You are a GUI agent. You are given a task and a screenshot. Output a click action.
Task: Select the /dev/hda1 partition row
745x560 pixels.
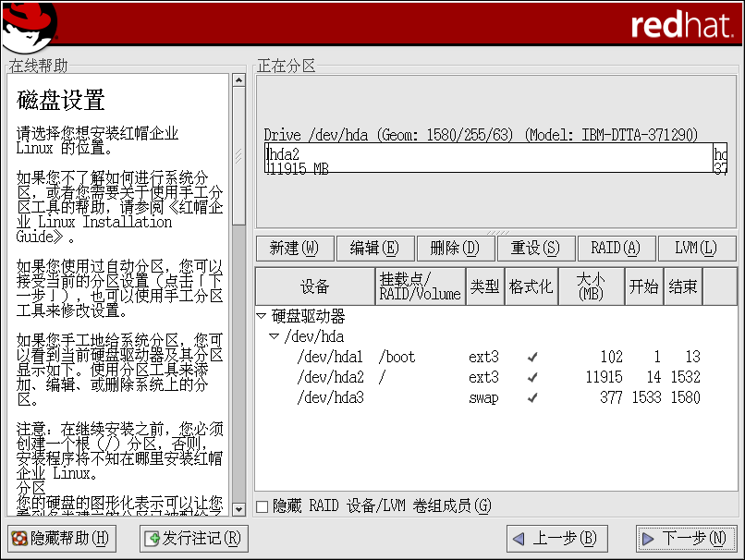pos(496,357)
